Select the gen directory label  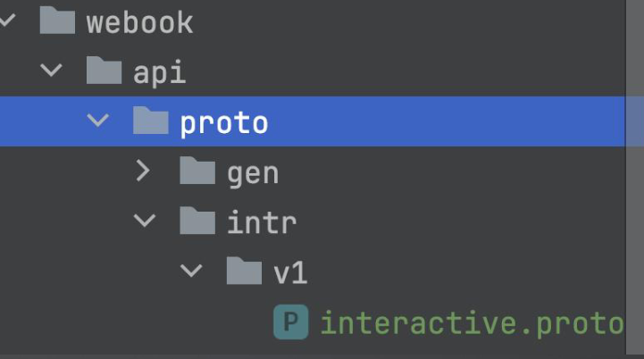[x=253, y=174]
